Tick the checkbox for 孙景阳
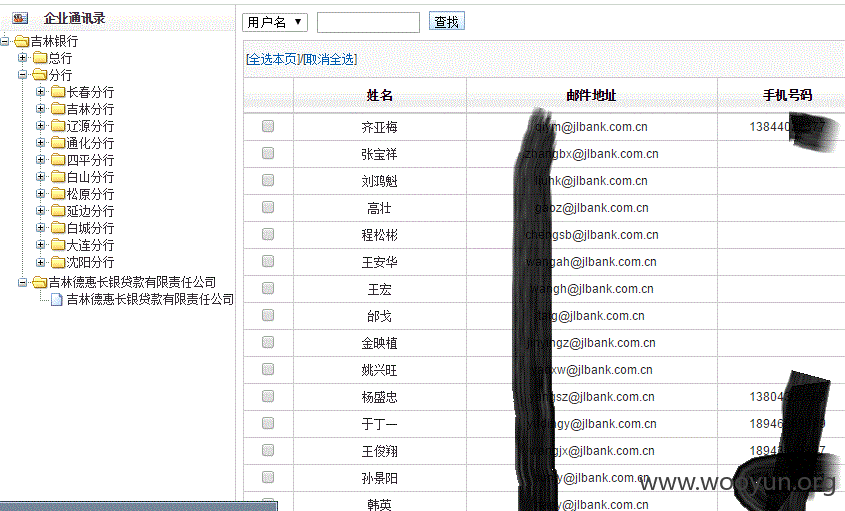Viewport: 845px width, 511px height. (x=268, y=477)
